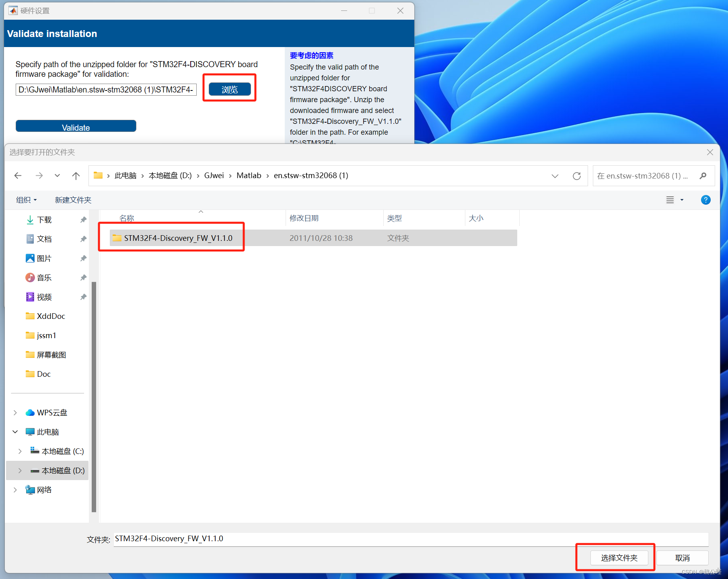Expand the 网络 tree node
Screen dimensions: 728x579
click(15, 490)
